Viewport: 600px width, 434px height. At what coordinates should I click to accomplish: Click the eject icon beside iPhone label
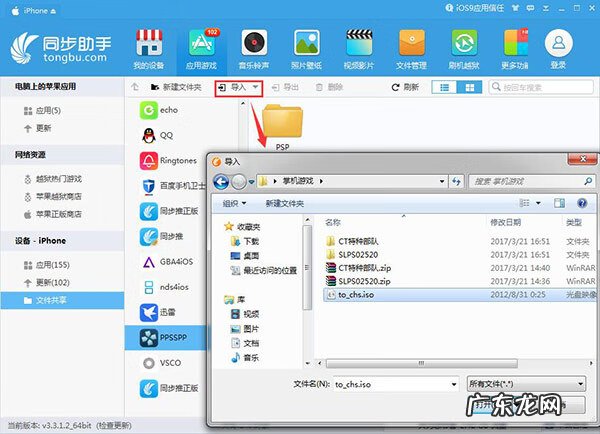click(x=53, y=11)
